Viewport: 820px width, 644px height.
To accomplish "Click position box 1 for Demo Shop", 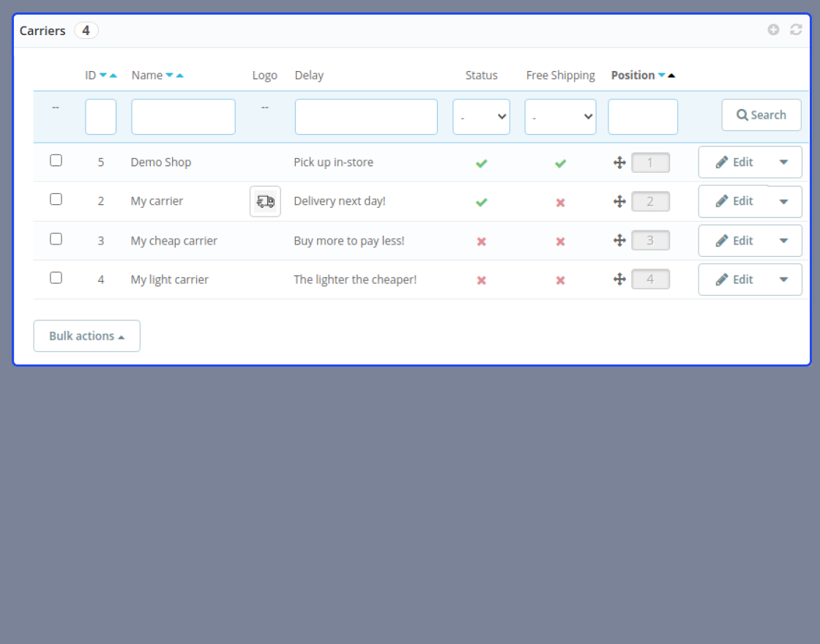I will point(651,162).
